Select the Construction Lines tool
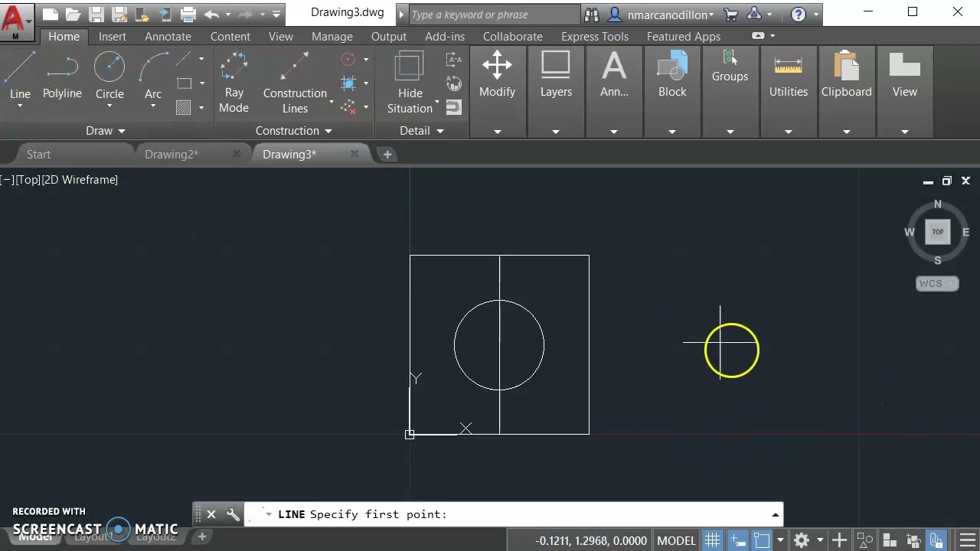 click(295, 83)
